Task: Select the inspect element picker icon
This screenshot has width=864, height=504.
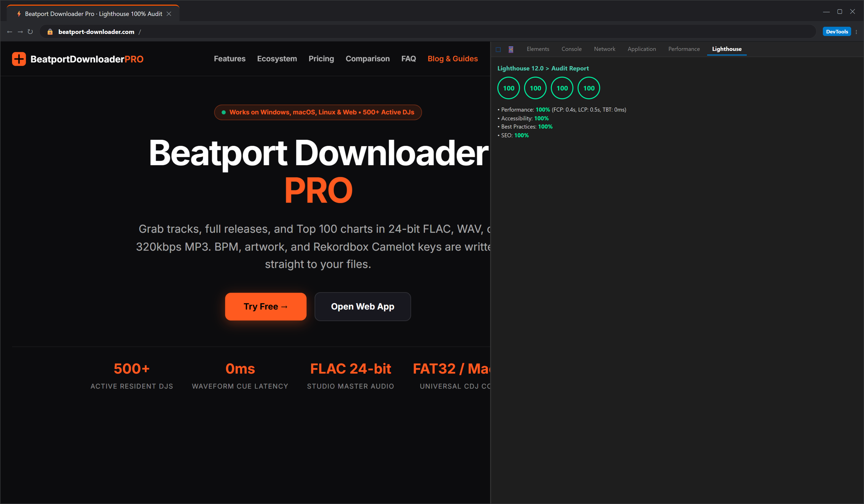Action: click(x=498, y=49)
